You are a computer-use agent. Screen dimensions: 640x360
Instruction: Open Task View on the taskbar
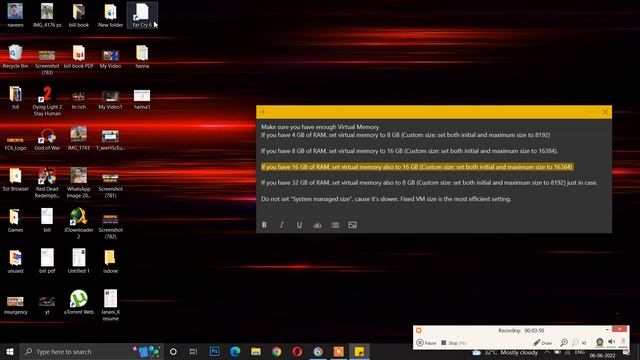pyautogui.click(x=193, y=351)
